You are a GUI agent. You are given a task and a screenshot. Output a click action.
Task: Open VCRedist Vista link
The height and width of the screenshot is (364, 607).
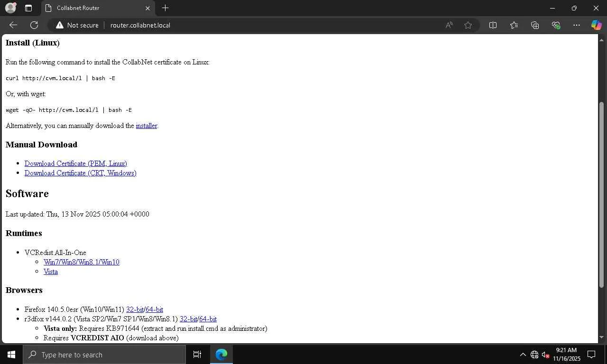(x=51, y=272)
